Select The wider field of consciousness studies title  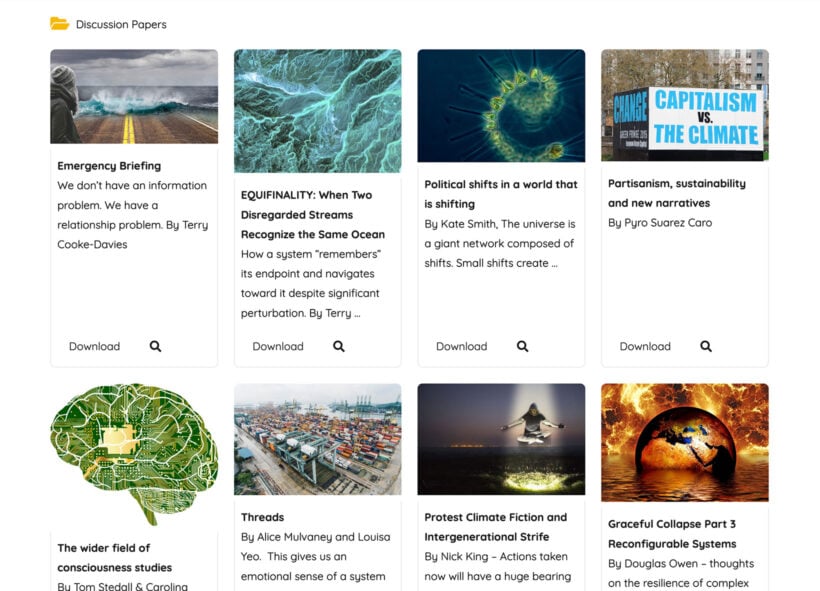(115, 557)
